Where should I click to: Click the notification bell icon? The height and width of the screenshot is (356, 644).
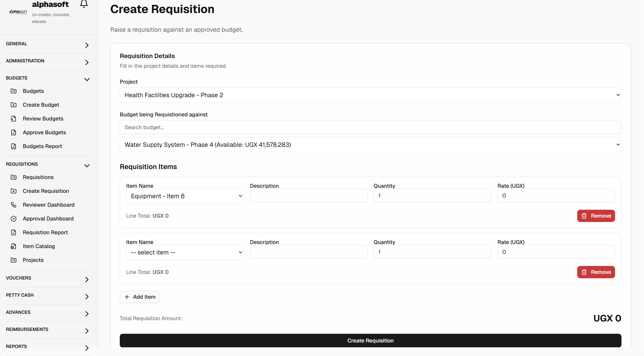(84, 4)
